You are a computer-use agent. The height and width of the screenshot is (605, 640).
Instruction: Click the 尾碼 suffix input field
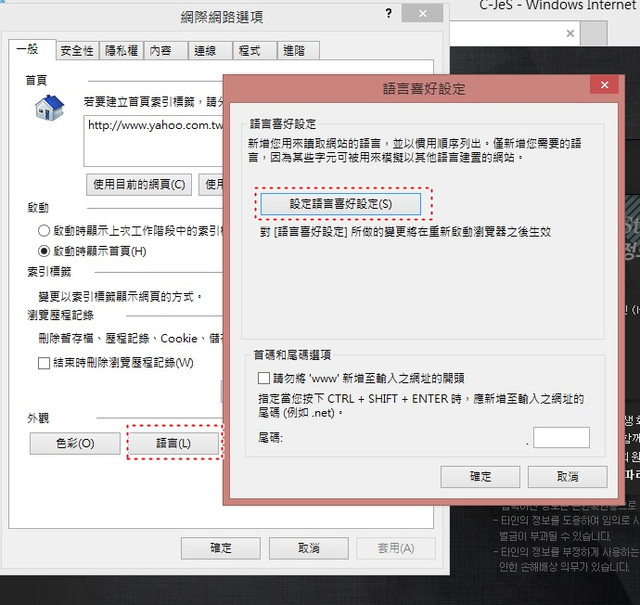tap(561, 437)
